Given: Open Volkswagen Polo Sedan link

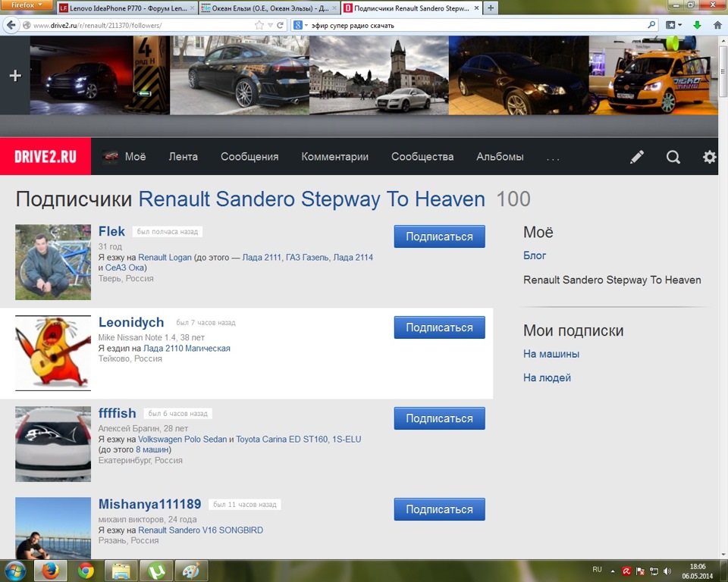Looking at the screenshot, I should [x=183, y=439].
